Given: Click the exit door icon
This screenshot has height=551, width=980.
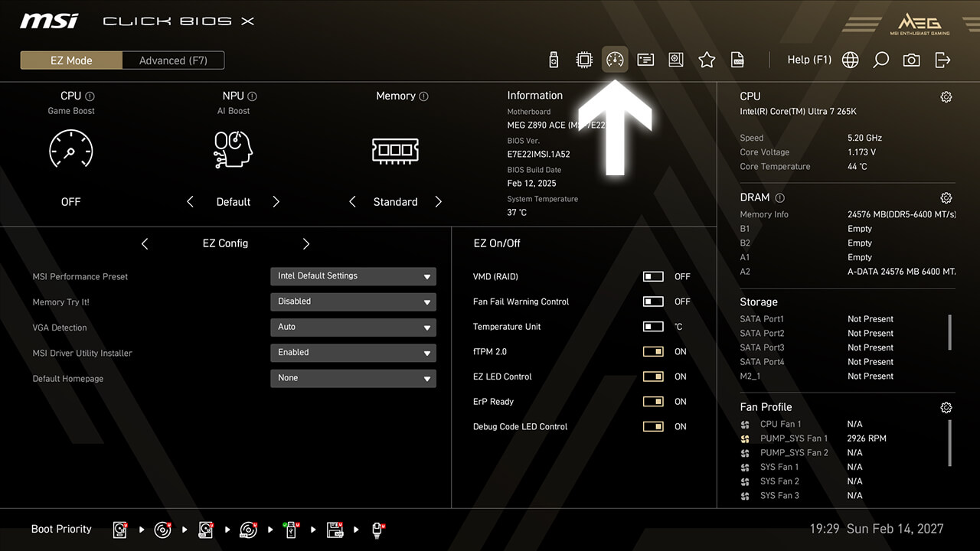Looking at the screenshot, I should point(942,60).
